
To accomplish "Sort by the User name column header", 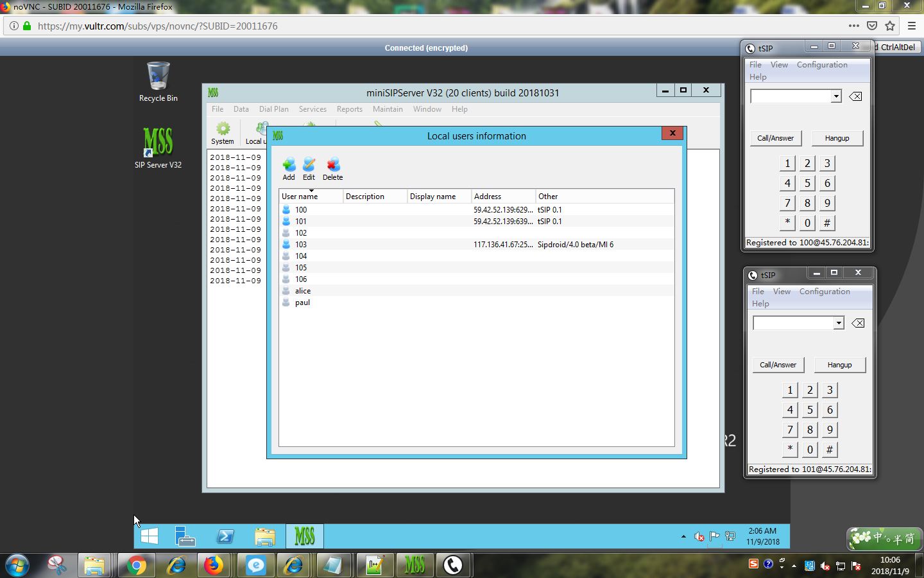I will tap(311, 197).
